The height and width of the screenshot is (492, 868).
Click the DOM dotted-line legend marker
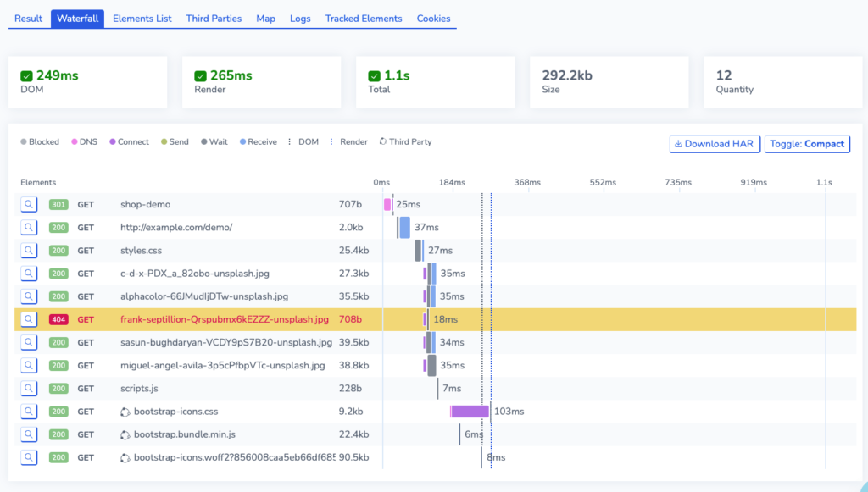[290, 141]
